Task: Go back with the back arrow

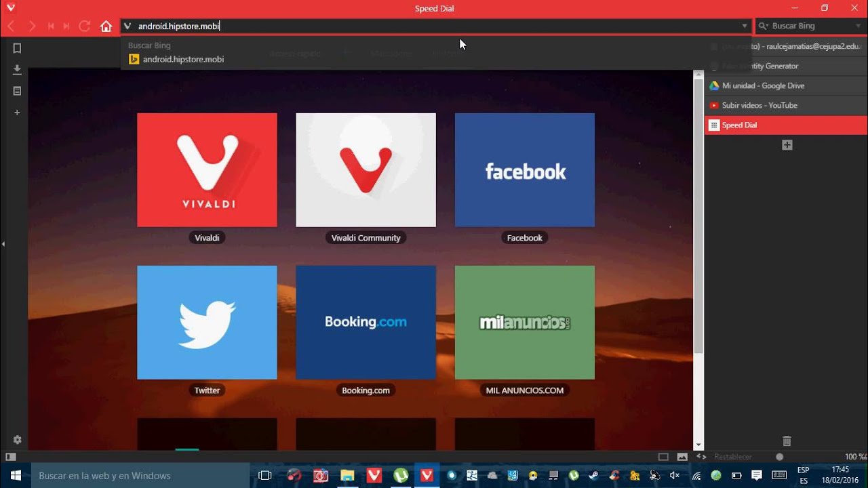Action: pyautogui.click(x=12, y=26)
